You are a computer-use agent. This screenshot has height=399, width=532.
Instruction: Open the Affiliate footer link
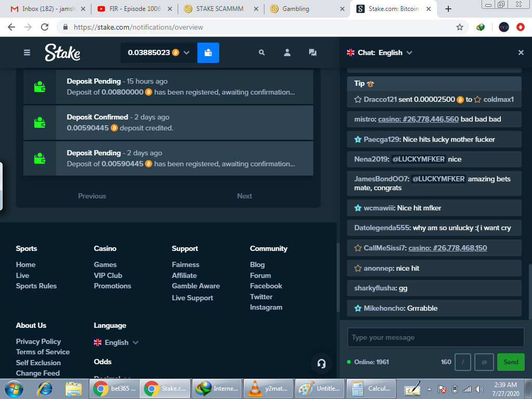pos(184,275)
